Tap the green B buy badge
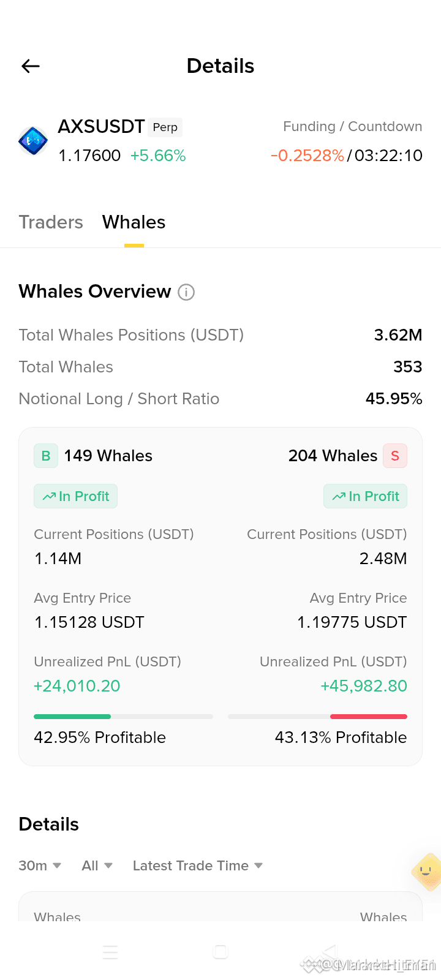 (46, 456)
